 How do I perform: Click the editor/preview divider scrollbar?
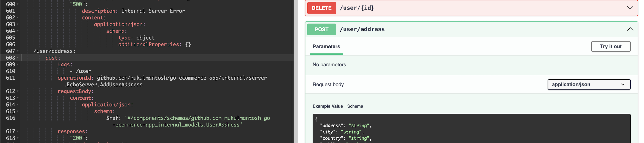[296, 71]
